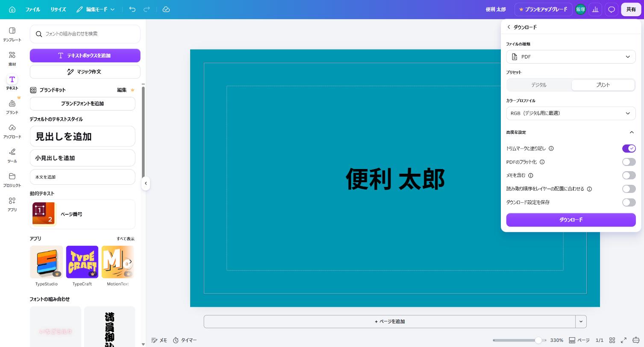Click the テキストボックスを追加 button

click(x=85, y=55)
